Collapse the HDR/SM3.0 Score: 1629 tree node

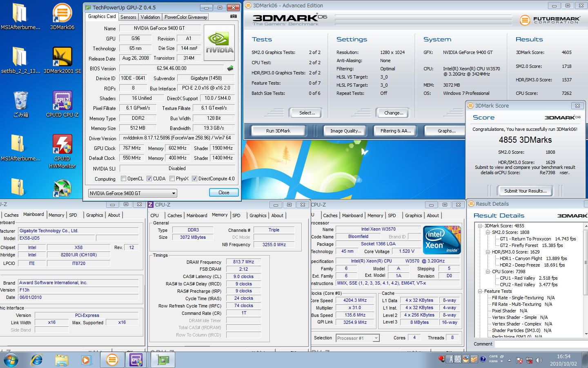[x=488, y=252]
